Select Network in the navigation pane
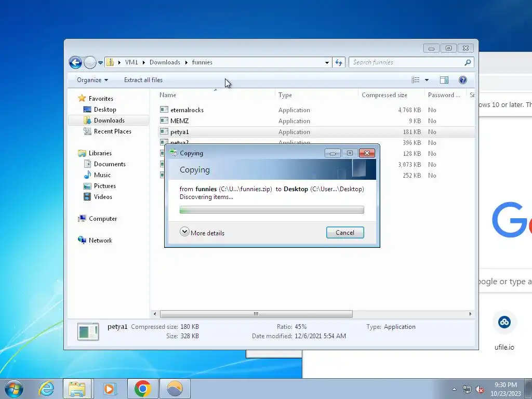Viewport: 532px width, 399px height. [x=100, y=240]
